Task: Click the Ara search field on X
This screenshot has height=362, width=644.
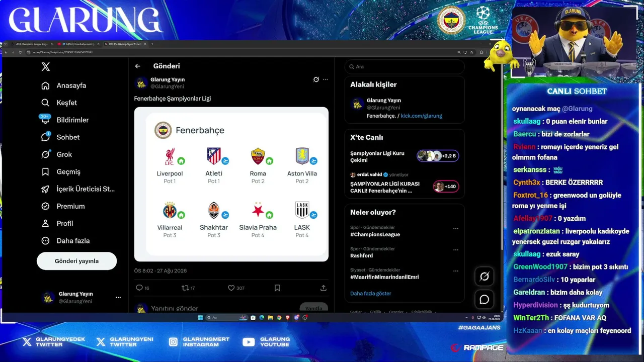Action: point(405,66)
